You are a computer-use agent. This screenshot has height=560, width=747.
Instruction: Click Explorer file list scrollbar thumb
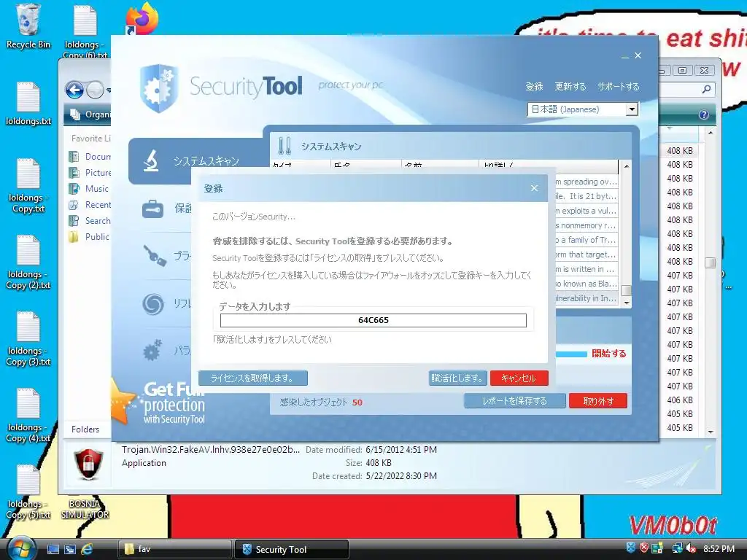[710, 262]
